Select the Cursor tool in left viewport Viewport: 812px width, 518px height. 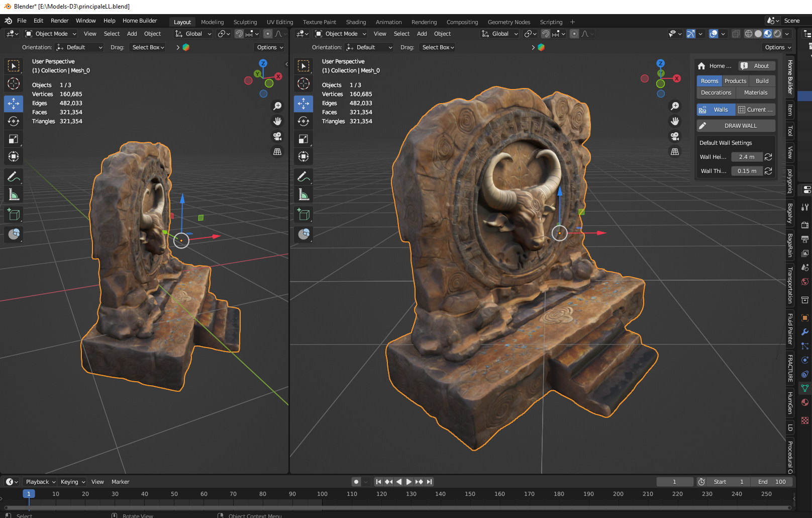coord(14,83)
